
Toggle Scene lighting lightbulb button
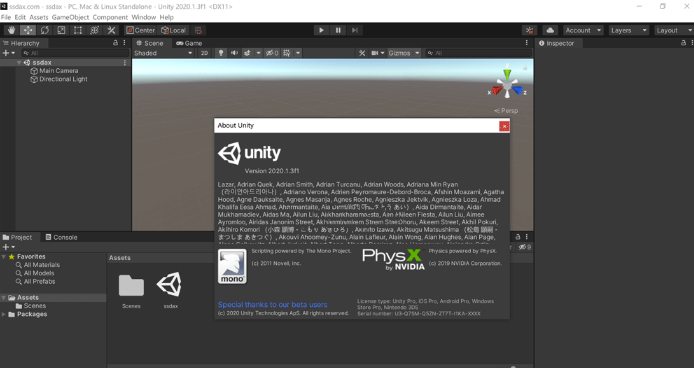click(221, 53)
